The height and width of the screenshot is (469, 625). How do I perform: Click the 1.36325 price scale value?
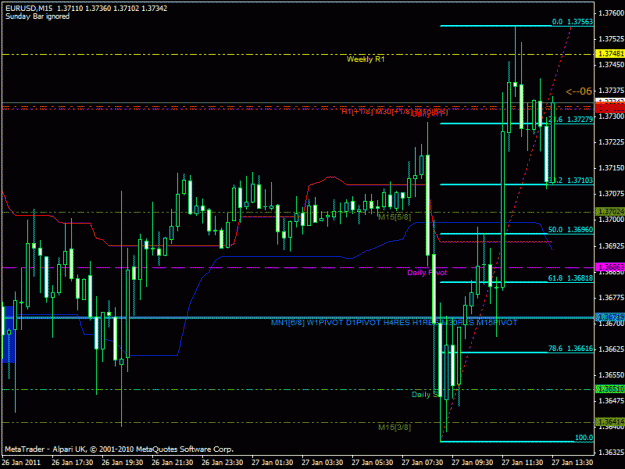[611, 453]
